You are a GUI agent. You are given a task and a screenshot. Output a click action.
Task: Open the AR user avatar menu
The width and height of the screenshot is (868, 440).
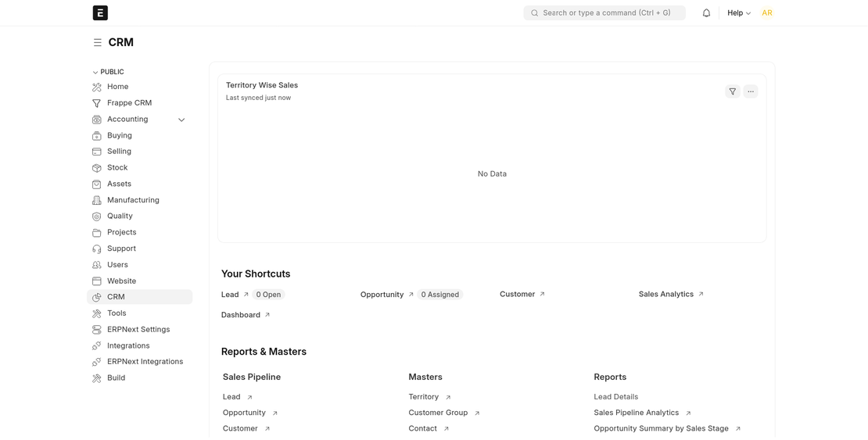766,13
